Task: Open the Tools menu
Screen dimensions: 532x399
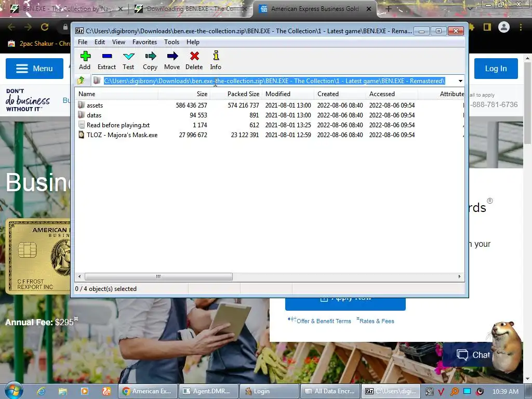Action: coord(171,42)
